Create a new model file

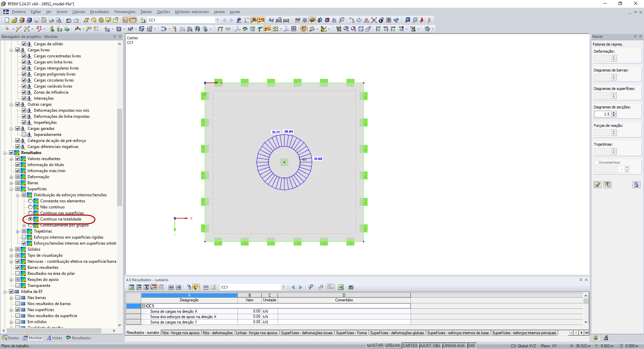7,20
